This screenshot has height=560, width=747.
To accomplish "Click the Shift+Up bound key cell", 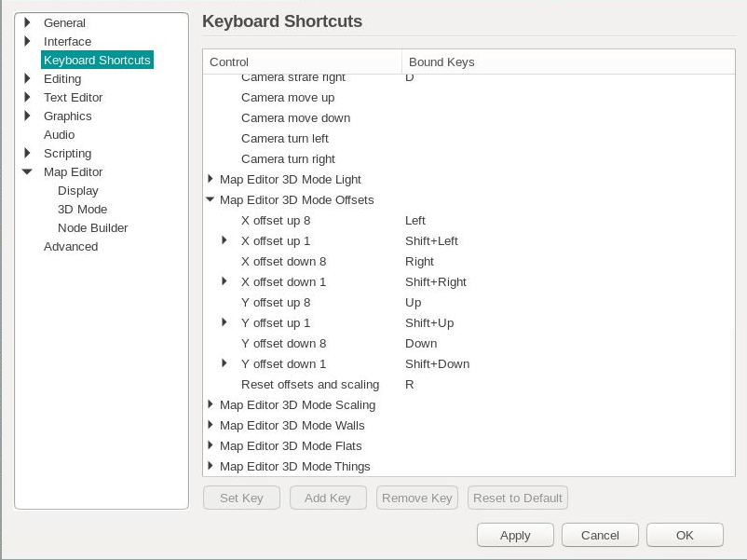I will (x=429, y=322).
